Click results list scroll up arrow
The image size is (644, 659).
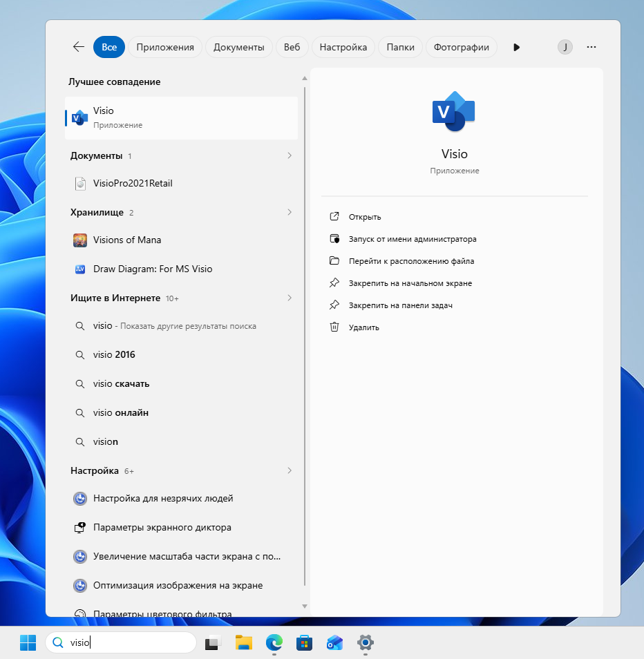click(305, 79)
